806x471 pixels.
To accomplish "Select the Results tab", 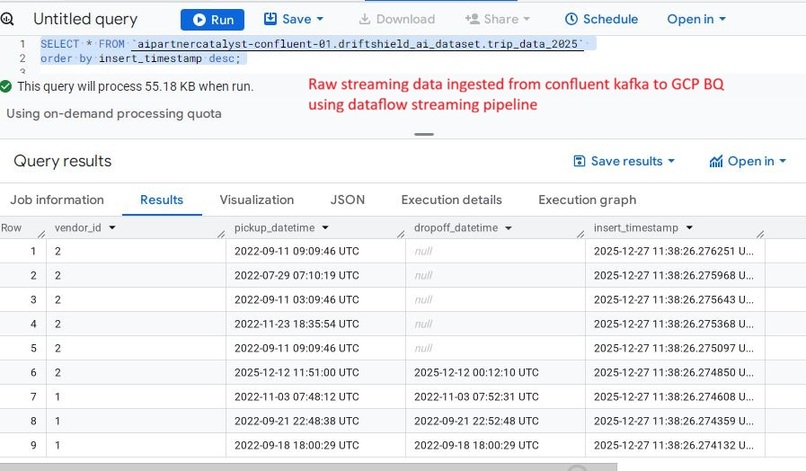I will click(161, 200).
